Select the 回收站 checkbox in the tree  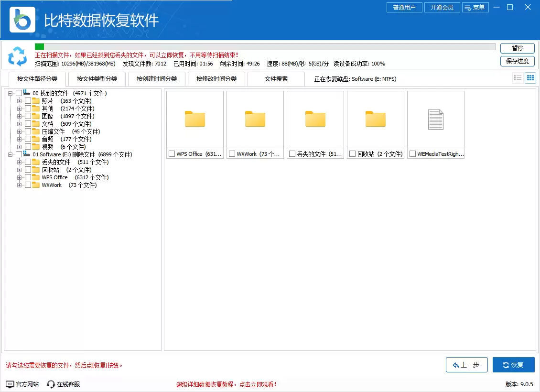click(28, 169)
